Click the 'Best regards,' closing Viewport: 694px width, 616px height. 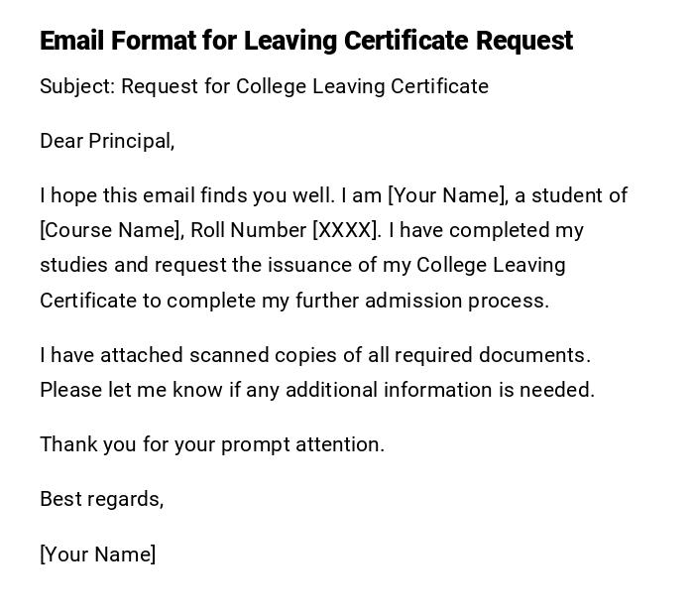pyautogui.click(x=101, y=499)
